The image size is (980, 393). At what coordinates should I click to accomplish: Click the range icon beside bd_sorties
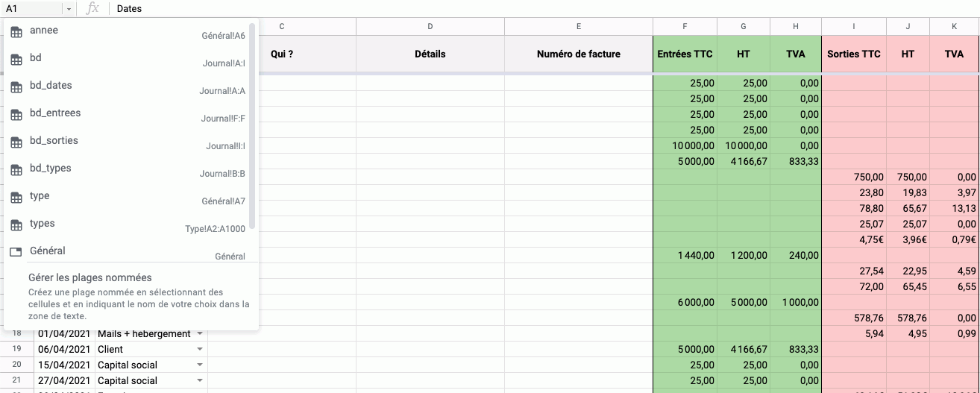tap(16, 142)
